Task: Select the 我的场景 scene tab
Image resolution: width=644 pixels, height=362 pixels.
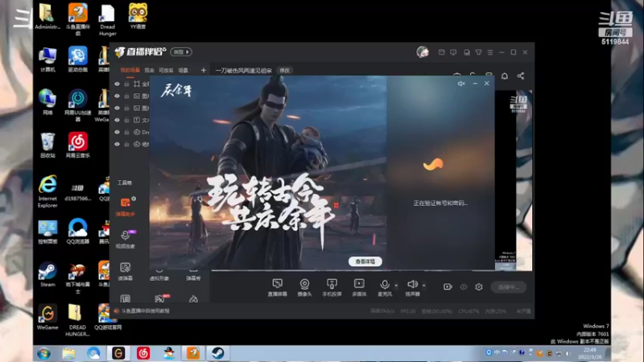Action: 130,70
